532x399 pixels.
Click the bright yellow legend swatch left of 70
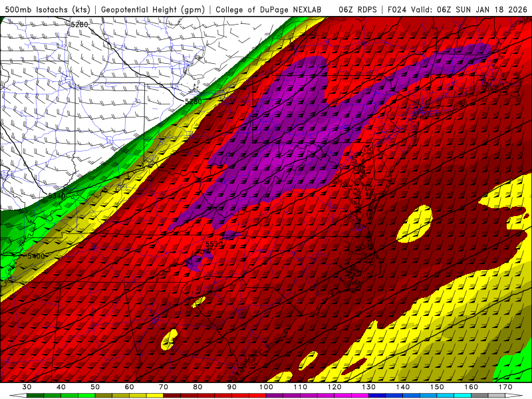point(155,396)
